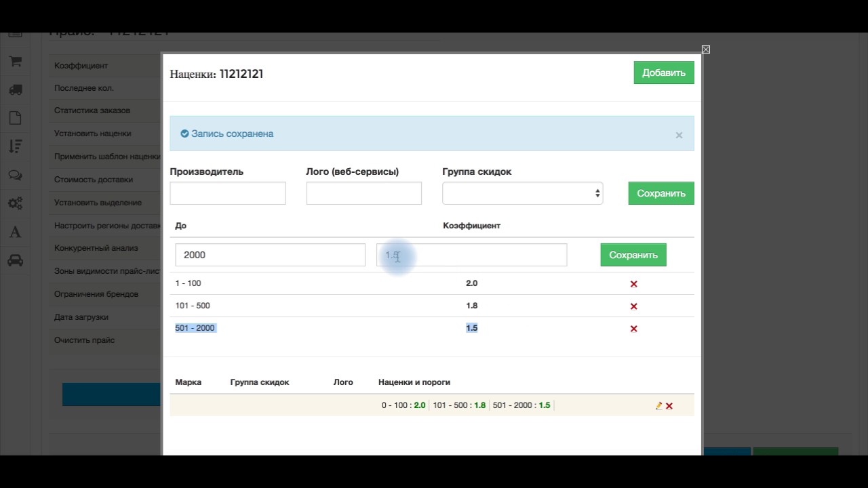Delete the 501 - 2000 markup row
Screen dimensions: 868x488
click(634, 329)
